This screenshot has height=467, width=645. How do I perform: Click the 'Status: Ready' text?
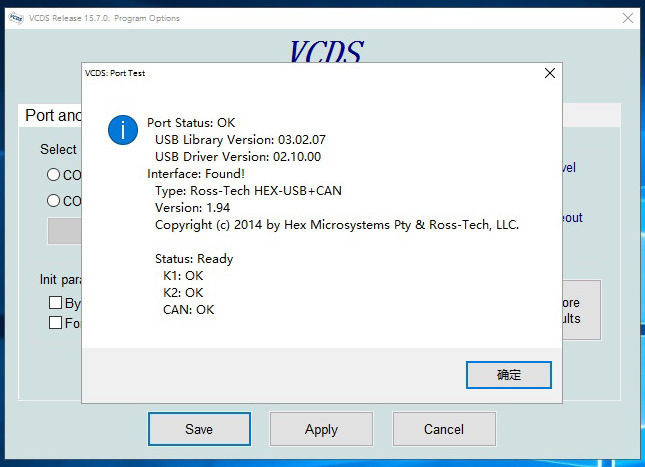(x=194, y=259)
